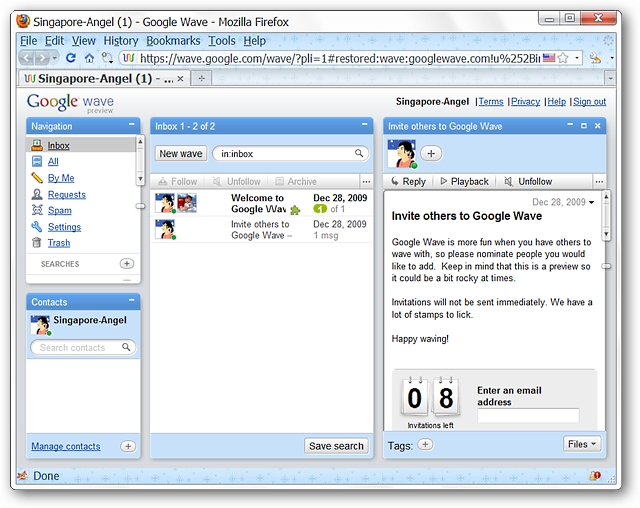
Task: Click Singapore-Angel contact avatar
Action: (40, 325)
